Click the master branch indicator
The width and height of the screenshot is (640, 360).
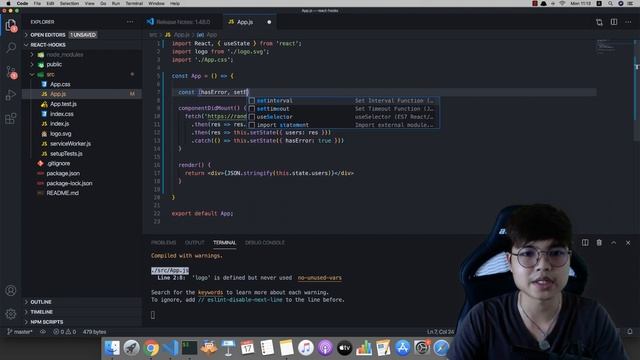click(x=20, y=332)
